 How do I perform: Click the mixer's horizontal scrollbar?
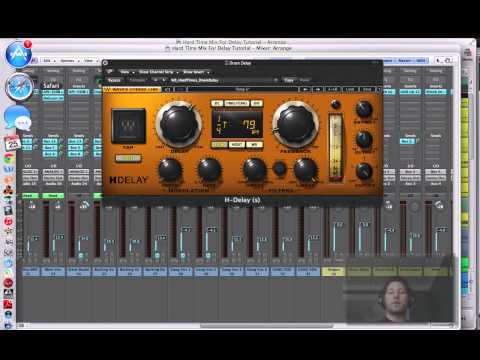(266, 326)
